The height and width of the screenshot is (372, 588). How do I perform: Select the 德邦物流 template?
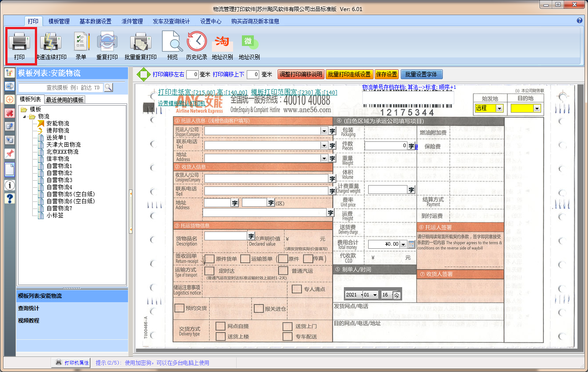(x=58, y=130)
